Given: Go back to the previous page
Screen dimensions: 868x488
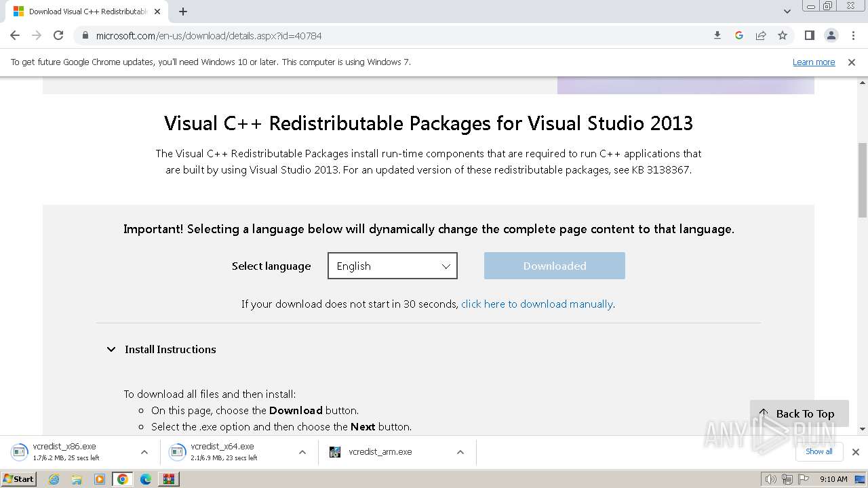Looking at the screenshot, I should 15,35.
